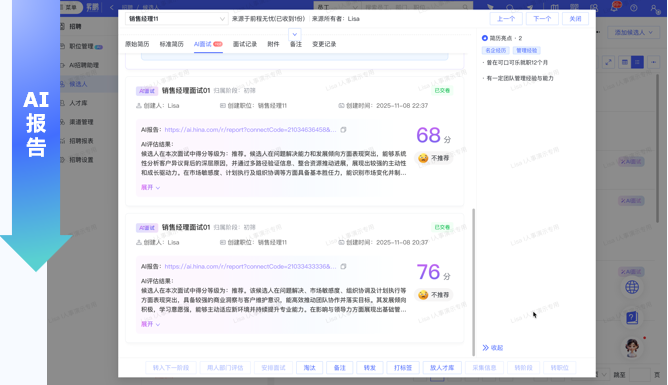Open 人才库 in the sidebar
Screen dimensions: 668x385
(78, 103)
